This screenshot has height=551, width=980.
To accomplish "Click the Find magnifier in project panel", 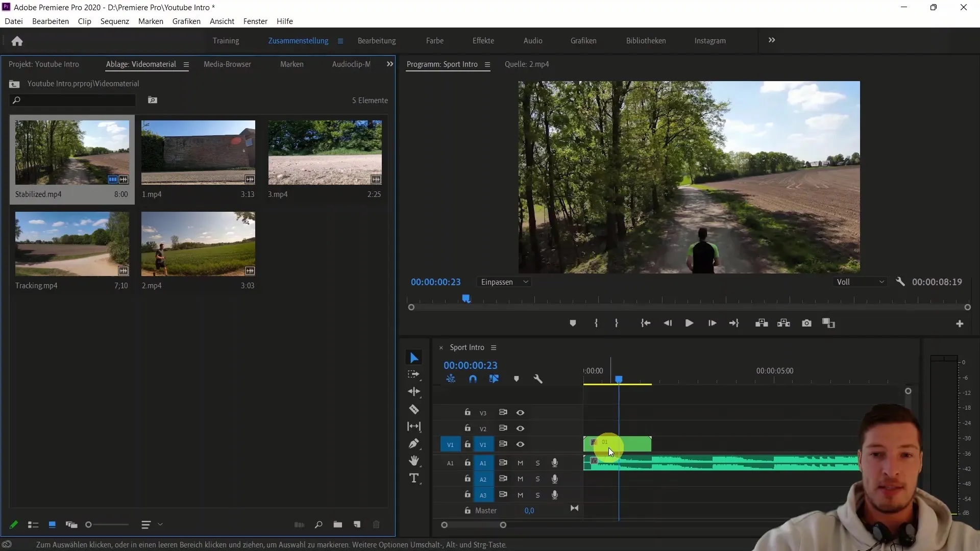I will [x=318, y=524].
